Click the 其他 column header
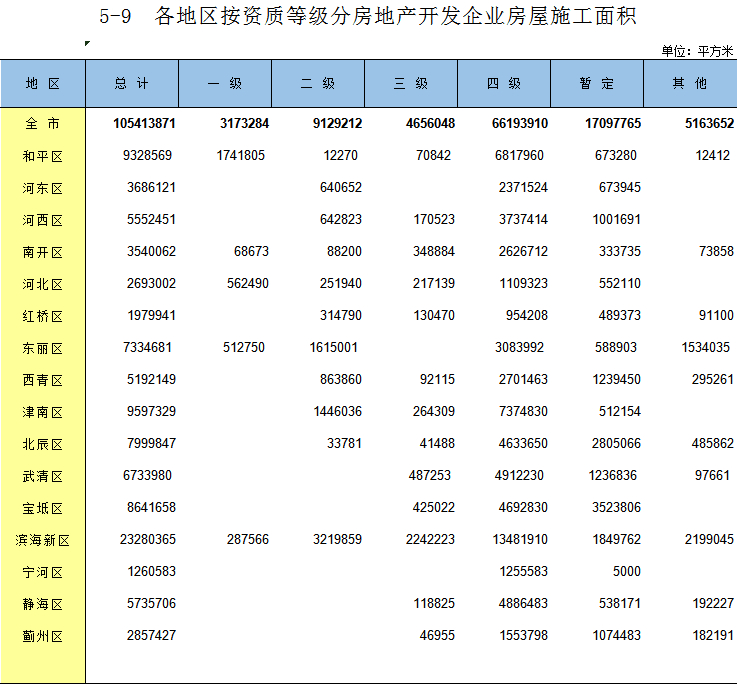The height and width of the screenshot is (684, 737). point(690,84)
